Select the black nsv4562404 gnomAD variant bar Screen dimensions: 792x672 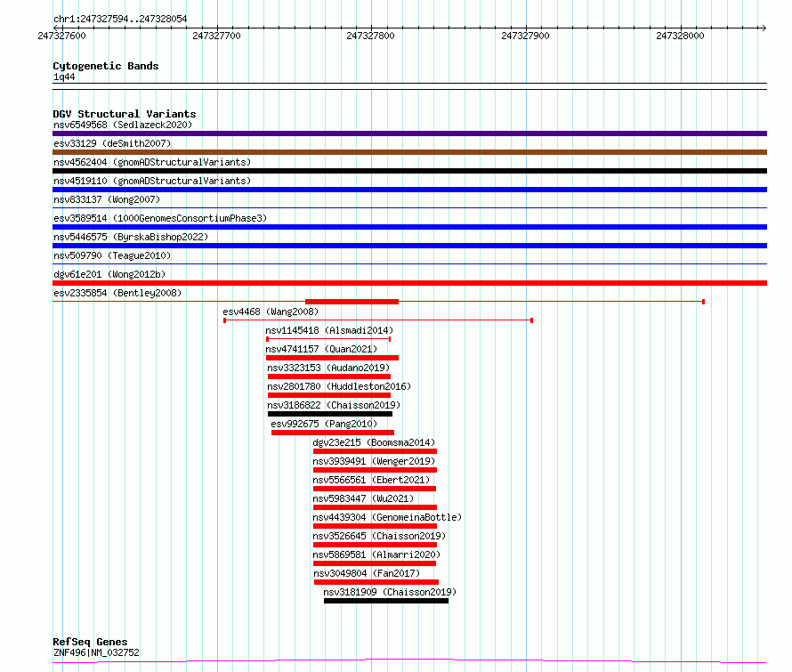pyautogui.click(x=409, y=171)
